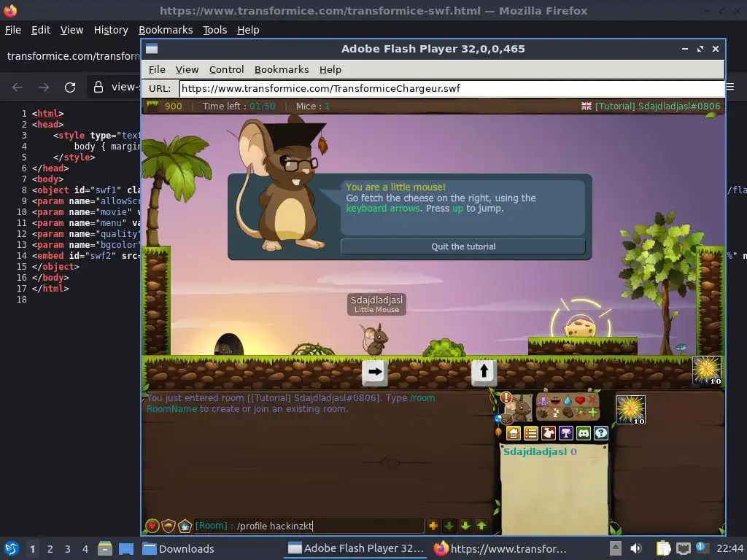747x560 pixels.
Task: Click the taskbar volume icon
Action: 636,548
